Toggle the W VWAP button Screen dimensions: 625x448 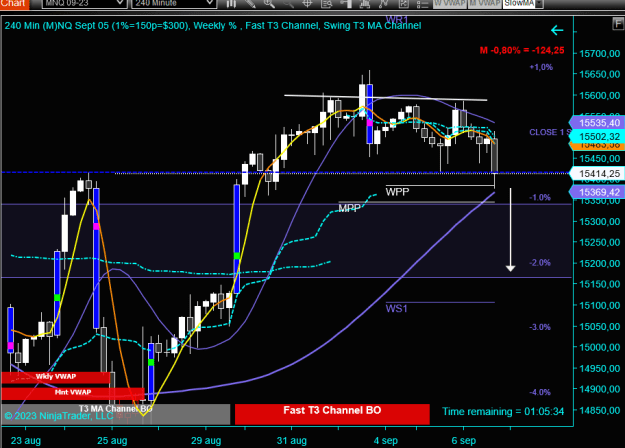point(450,4)
